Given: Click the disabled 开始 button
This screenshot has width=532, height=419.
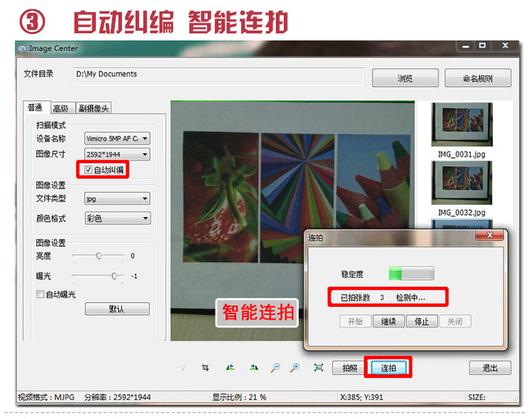Looking at the screenshot, I should coord(355,321).
